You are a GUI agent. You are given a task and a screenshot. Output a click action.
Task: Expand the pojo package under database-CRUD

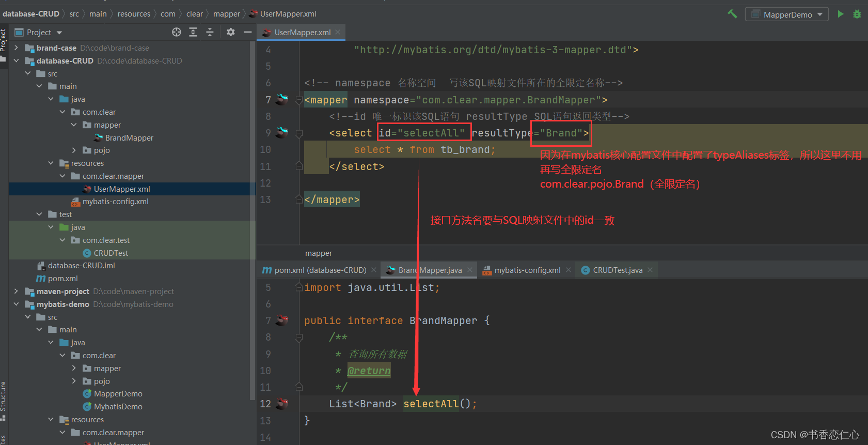74,150
